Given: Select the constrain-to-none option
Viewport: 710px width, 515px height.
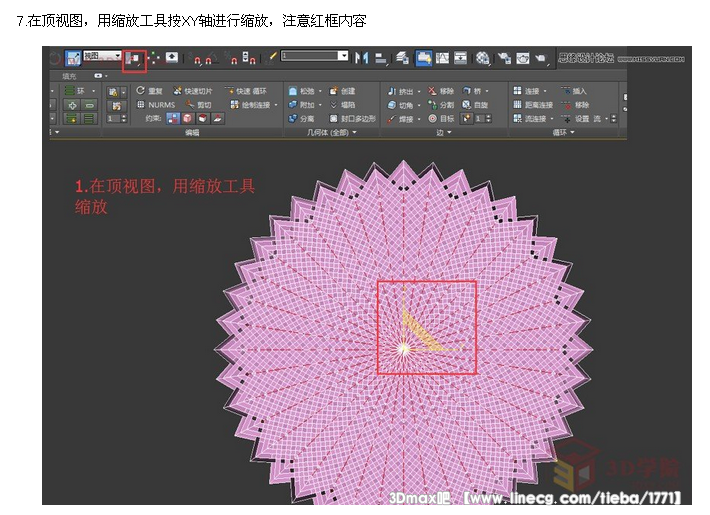Looking at the screenshot, I should tap(173, 119).
